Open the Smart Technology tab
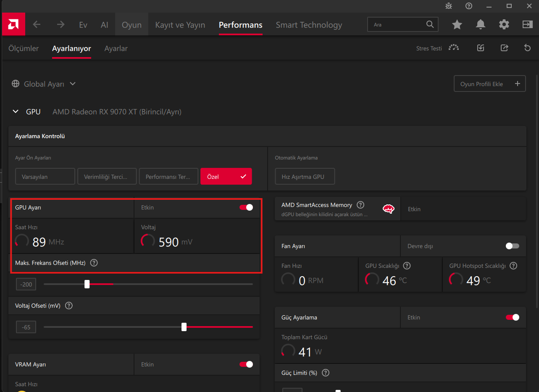 click(309, 25)
